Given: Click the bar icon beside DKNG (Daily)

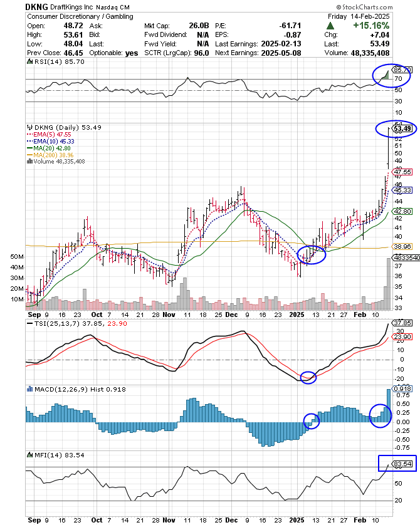Looking at the screenshot, I should (30, 127).
